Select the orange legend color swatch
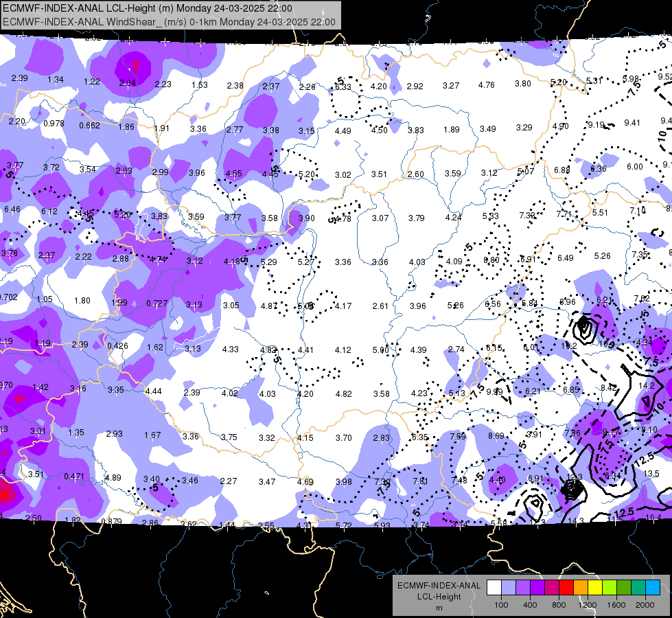Image resolution: width=672 pixels, height=618 pixels. pyautogui.click(x=581, y=588)
